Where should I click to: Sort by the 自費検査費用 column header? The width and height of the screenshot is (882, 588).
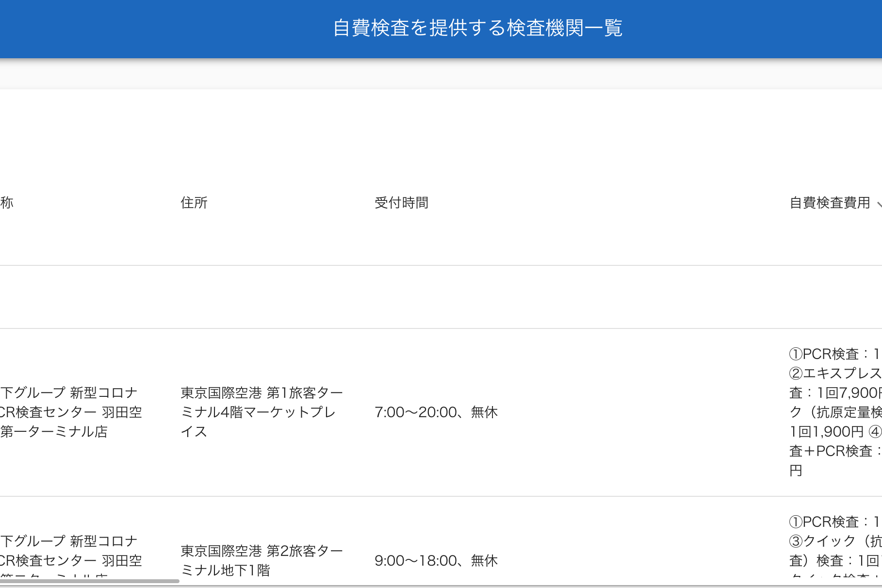[x=830, y=203]
